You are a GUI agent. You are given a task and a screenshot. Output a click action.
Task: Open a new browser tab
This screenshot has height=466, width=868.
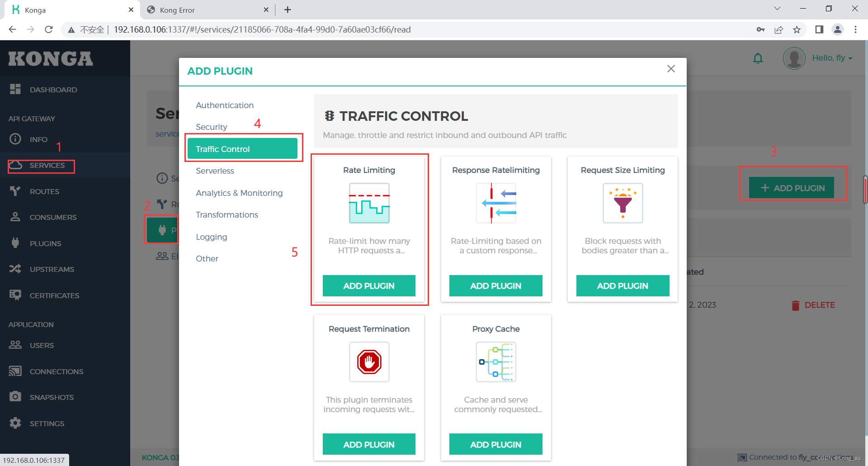(x=288, y=10)
